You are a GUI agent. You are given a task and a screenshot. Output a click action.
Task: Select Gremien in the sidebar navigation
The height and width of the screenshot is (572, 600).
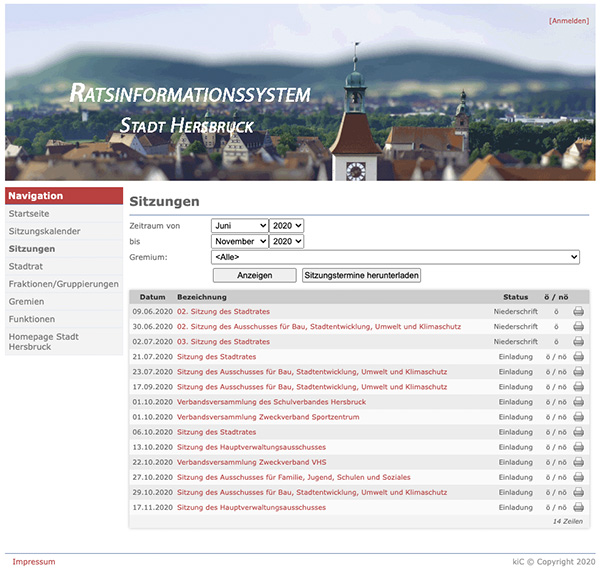[26, 301]
